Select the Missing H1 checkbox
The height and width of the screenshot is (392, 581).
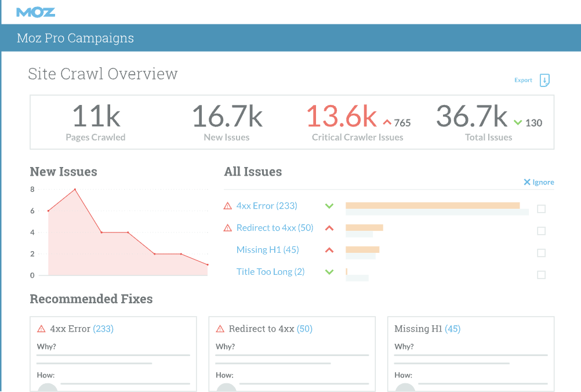pos(541,253)
